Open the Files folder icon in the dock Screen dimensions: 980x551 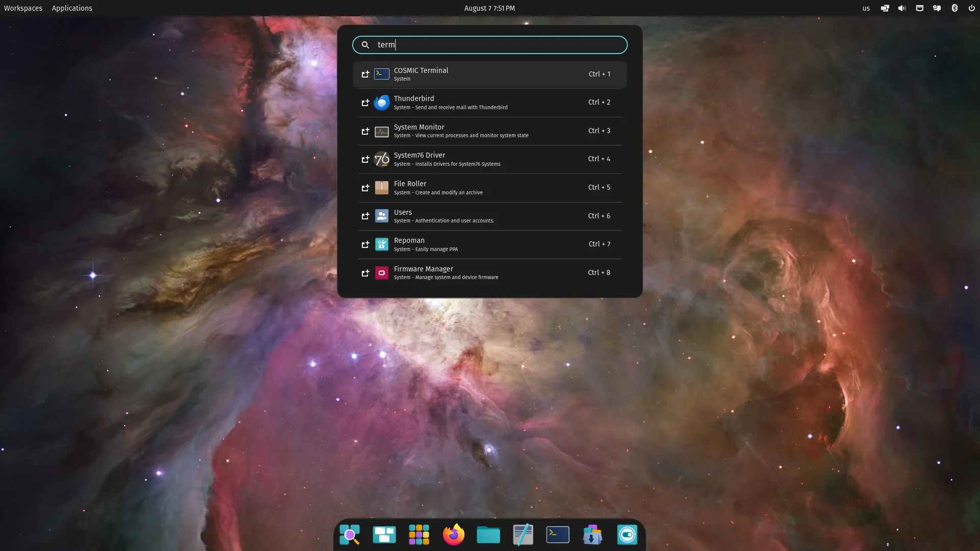(488, 535)
